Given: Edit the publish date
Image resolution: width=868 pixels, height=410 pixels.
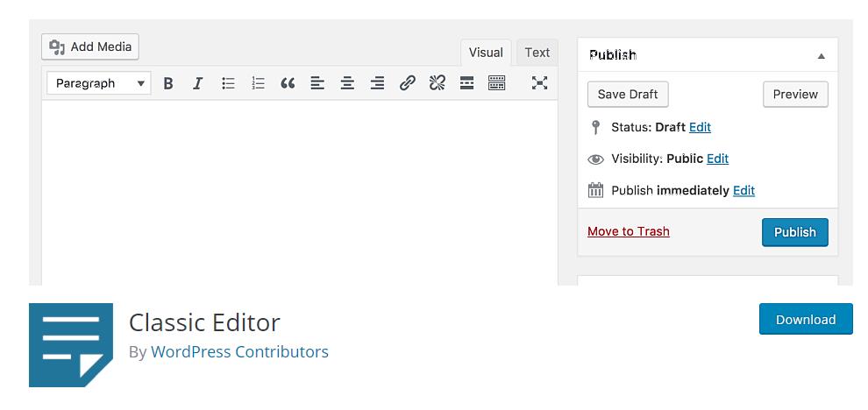Looking at the screenshot, I should pos(744,190).
